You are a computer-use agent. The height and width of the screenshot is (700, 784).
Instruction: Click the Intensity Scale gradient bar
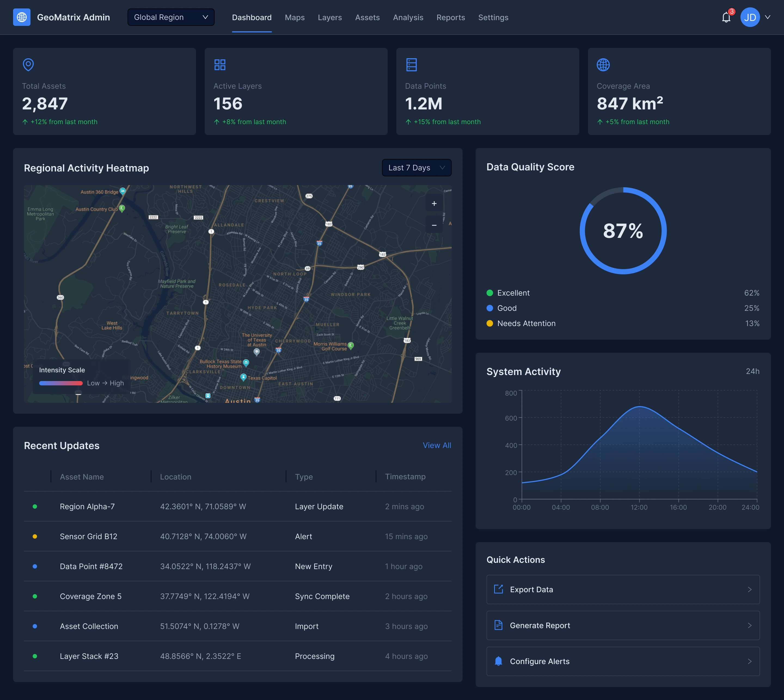(x=61, y=383)
